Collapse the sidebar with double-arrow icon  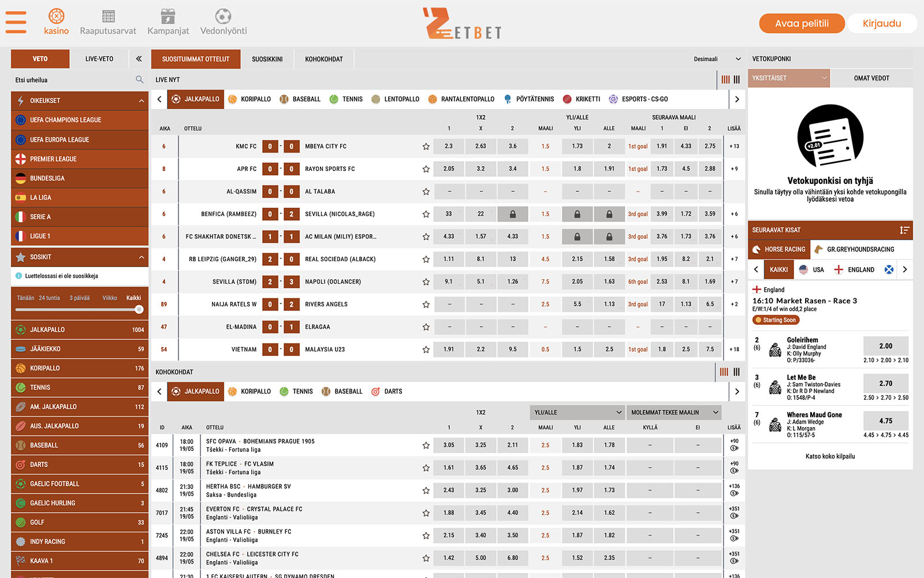coord(139,59)
